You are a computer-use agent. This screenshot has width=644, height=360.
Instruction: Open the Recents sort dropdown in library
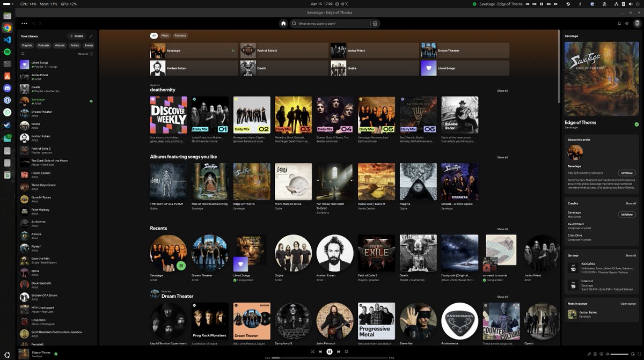[86, 54]
